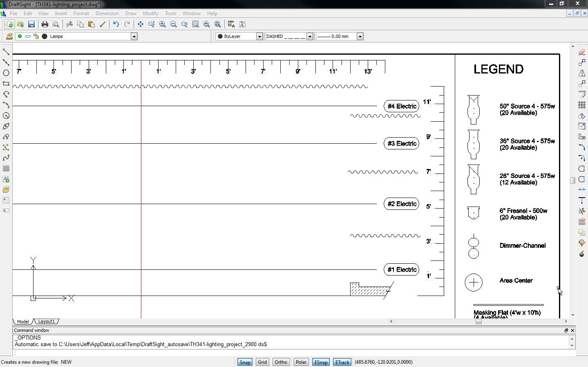Image resolution: width=588 pixels, height=367 pixels.
Task: Select the Point draw tool
Action: [x=6, y=147]
